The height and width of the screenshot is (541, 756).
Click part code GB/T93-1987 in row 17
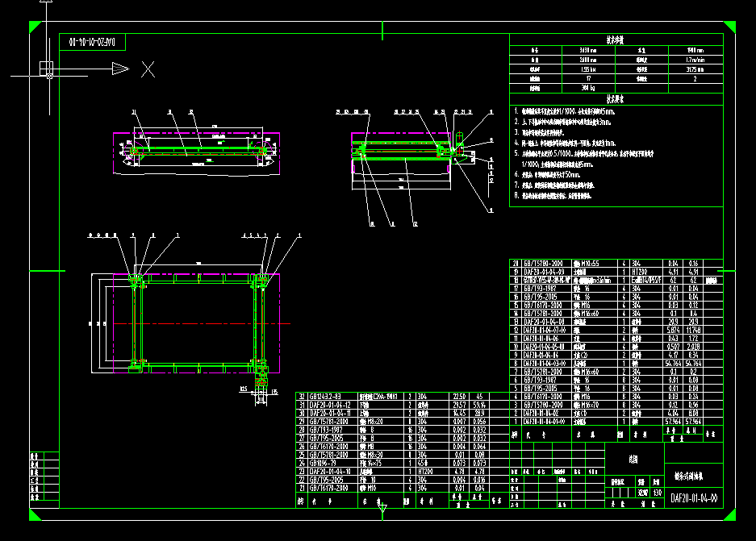[x=540, y=289]
